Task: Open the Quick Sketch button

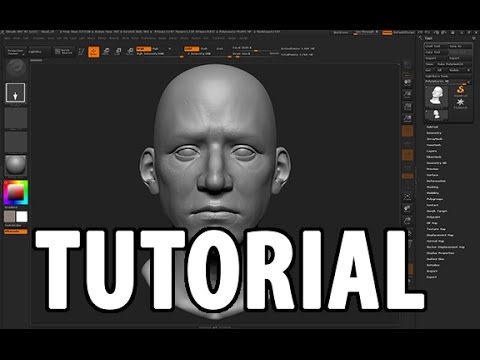Action: [x=63, y=52]
